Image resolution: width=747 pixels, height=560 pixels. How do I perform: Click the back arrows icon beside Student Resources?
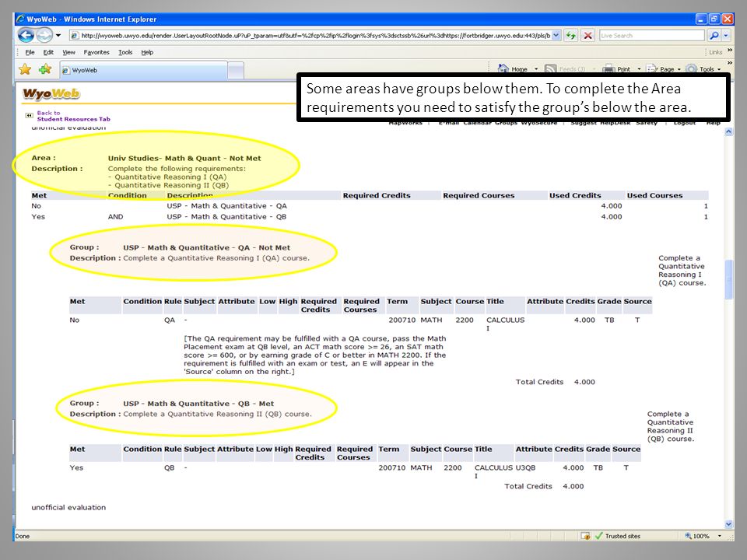pos(29,115)
